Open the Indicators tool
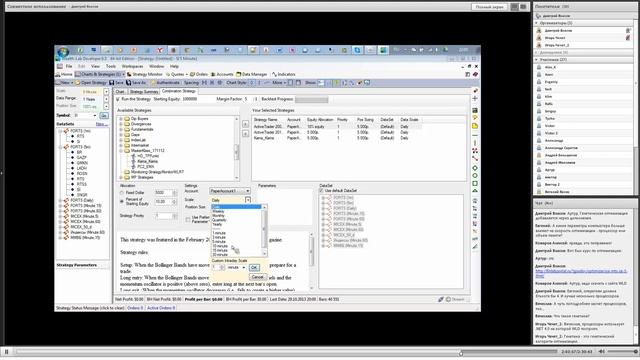The height and width of the screenshot is (360, 640). tap(283, 74)
